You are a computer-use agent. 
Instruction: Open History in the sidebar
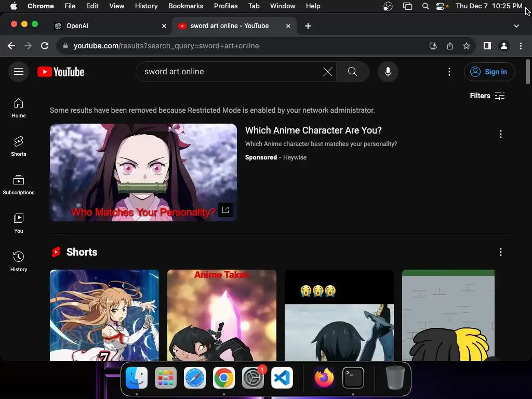coord(19,262)
